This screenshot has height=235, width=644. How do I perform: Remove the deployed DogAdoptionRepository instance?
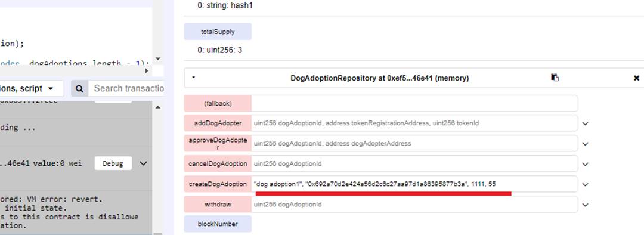636,78
